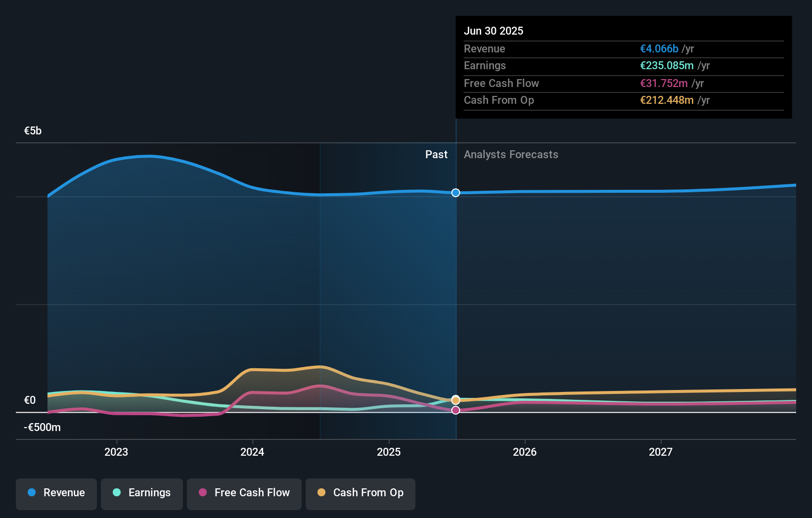Toggle the Revenue series legend button
This screenshot has width=812, height=518.
tap(56, 494)
